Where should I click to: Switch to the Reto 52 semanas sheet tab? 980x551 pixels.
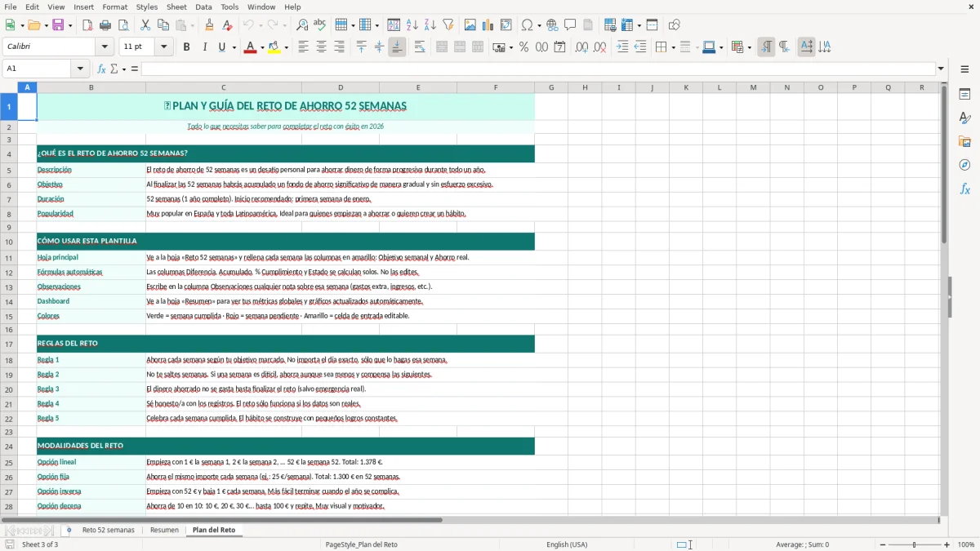[x=108, y=531]
